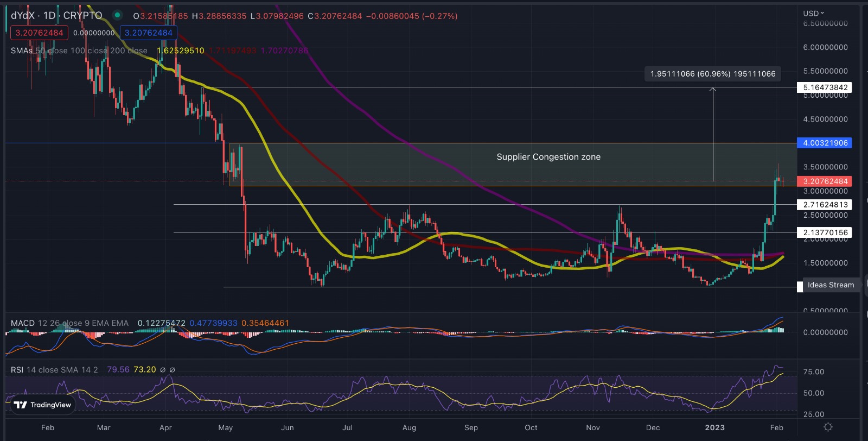This screenshot has width=868, height=441.
Task: Click the MACD signal value 0.35464461
Action: [x=265, y=323]
